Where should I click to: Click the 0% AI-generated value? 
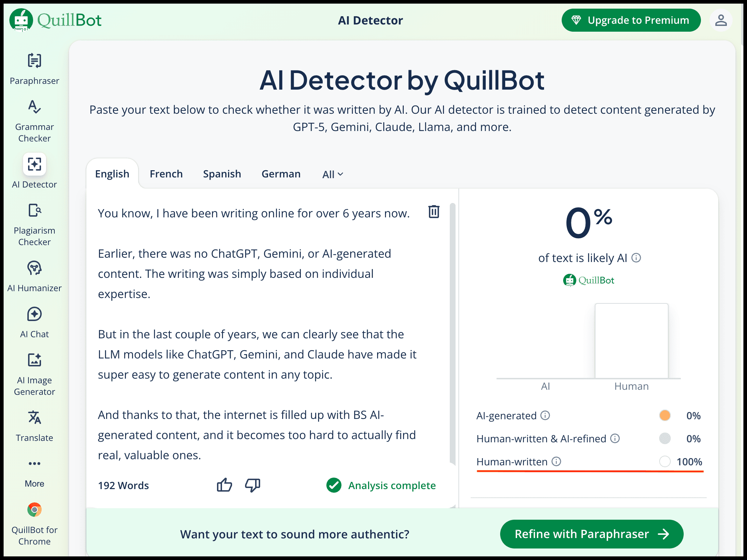coord(693,416)
